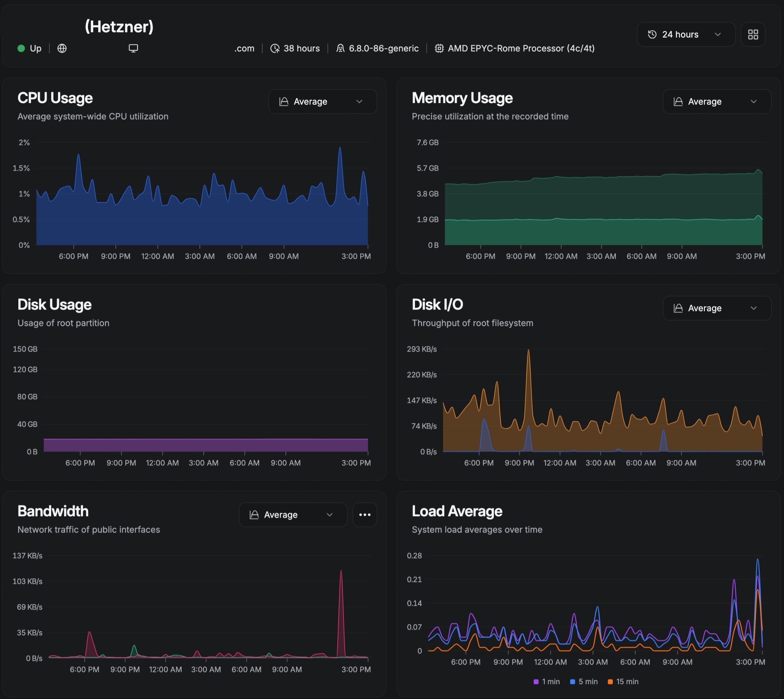The image size is (784, 699).
Task: Click the globe icon in the header
Action: tap(62, 48)
